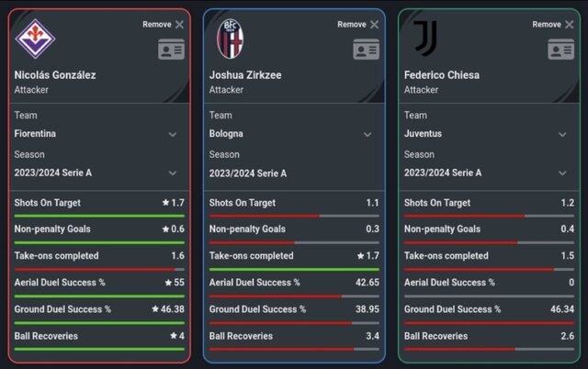Click the Fiorentina club crest
The height and width of the screenshot is (369, 588).
pos(35,39)
